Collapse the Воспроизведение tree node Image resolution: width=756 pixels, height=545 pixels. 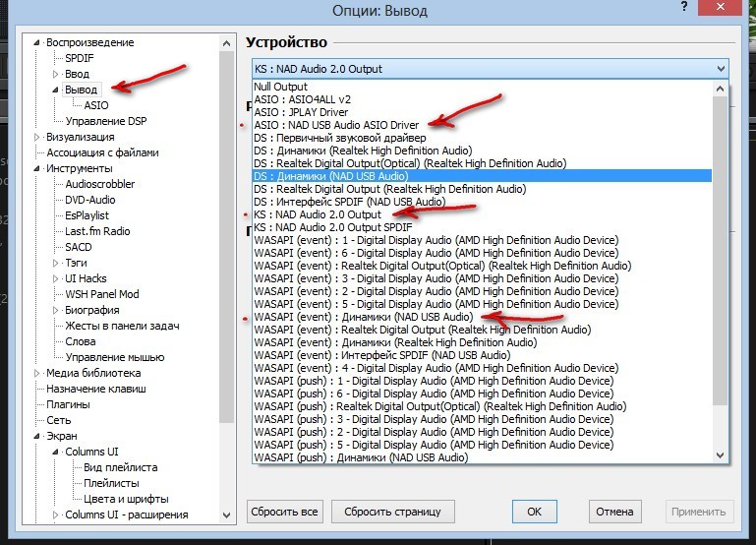point(36,42)
